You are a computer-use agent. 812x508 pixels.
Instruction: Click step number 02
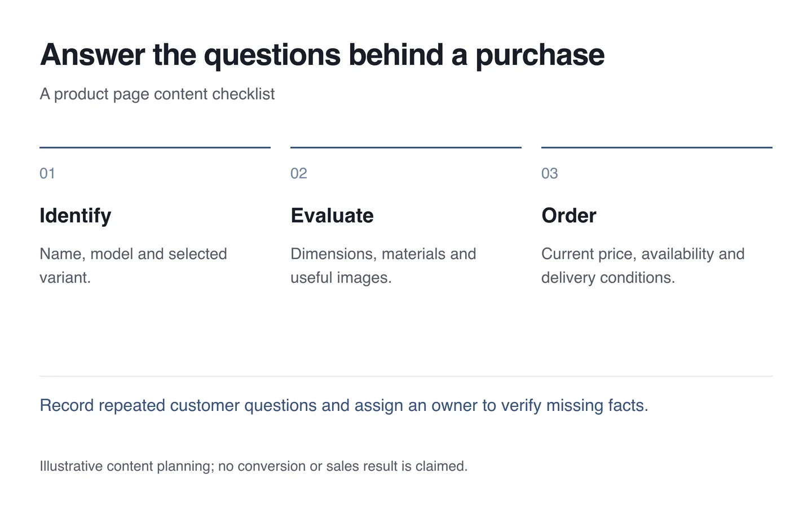[x=299, y=173]
